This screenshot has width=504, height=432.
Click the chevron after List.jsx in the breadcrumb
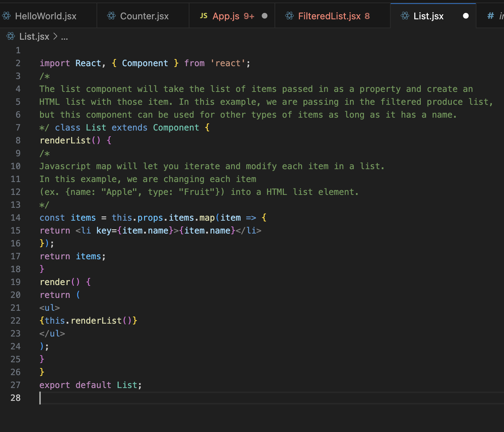tap(55, 36)
